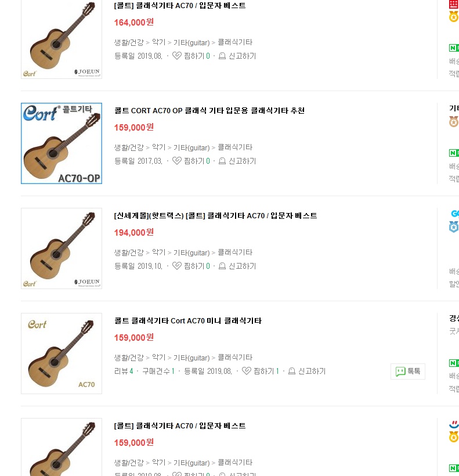Select 악기 category on the 164,000원 listing

(158, 42)
